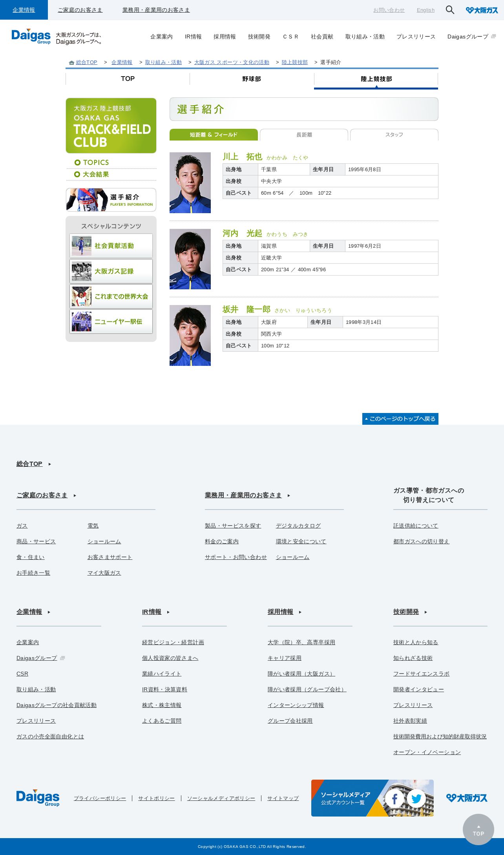Open footer ご家庭のお客さま heading
Screen dimensions: 504x855
pos(42,495)
